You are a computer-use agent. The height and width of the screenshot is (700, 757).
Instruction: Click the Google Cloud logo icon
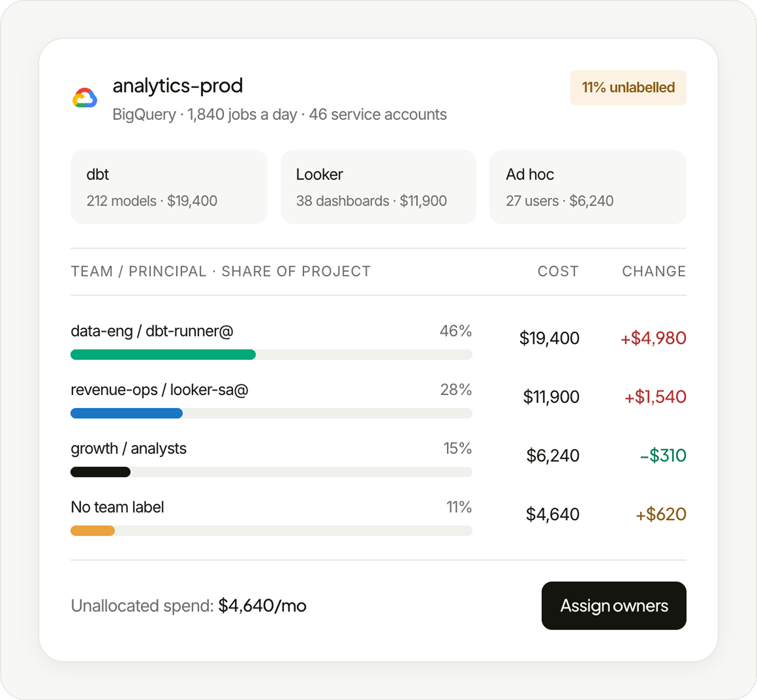coord(85,98)
